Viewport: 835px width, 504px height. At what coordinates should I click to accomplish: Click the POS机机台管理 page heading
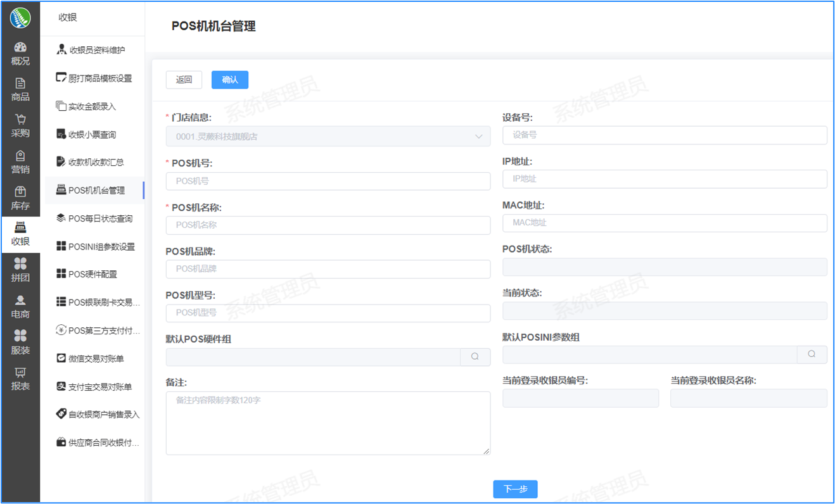tap(214, 26)
